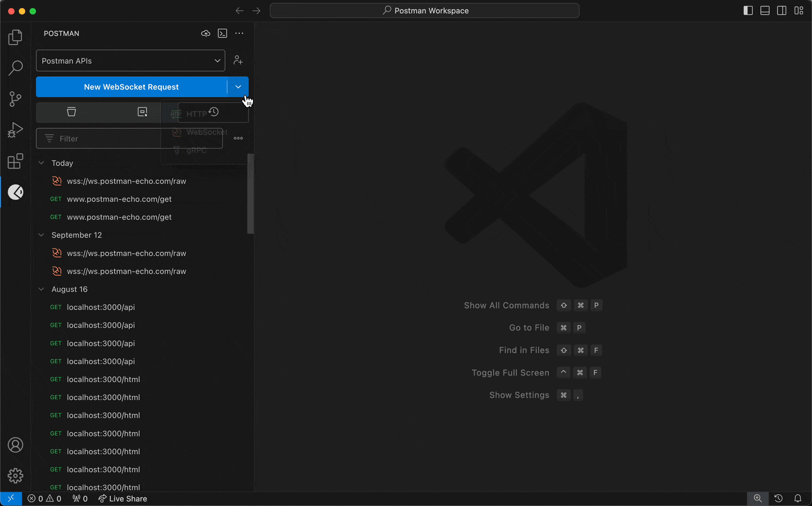Click the history list scrollbar thumb
Image resolution: width=812 pixels, height=506 pixels.
250,194
